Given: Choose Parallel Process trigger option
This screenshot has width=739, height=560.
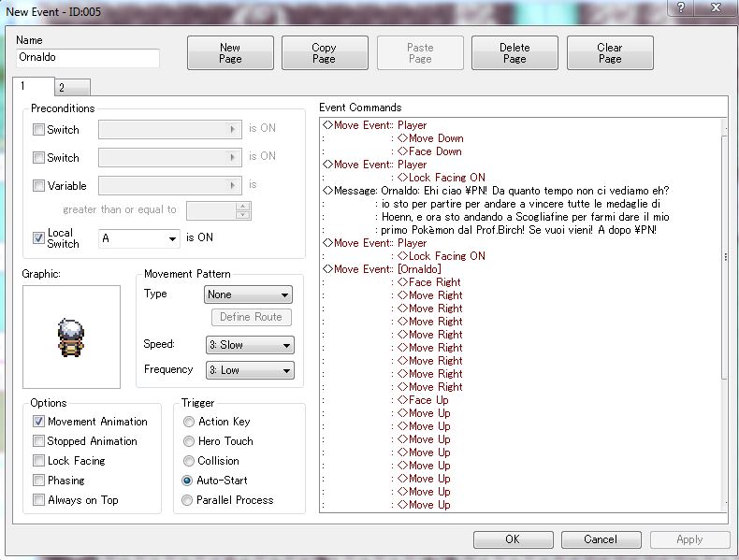Looking at the screenshot, I should point(189,500).
